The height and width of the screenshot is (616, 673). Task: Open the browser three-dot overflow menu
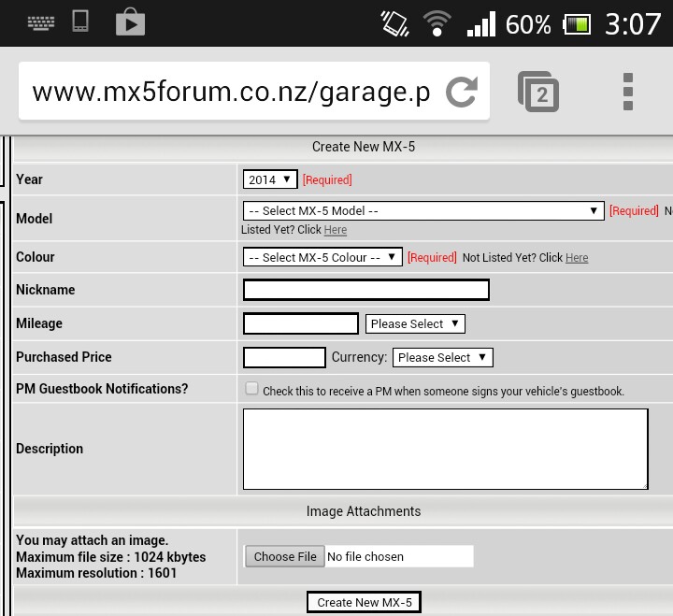point(628,92)
